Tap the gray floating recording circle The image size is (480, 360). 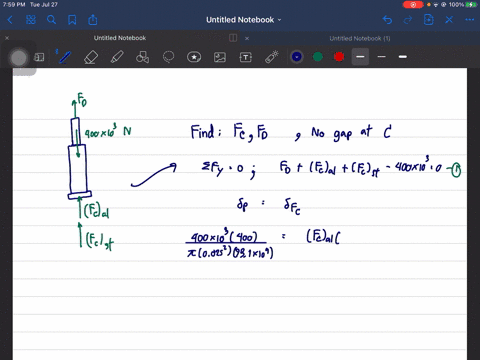click(19, 58)
